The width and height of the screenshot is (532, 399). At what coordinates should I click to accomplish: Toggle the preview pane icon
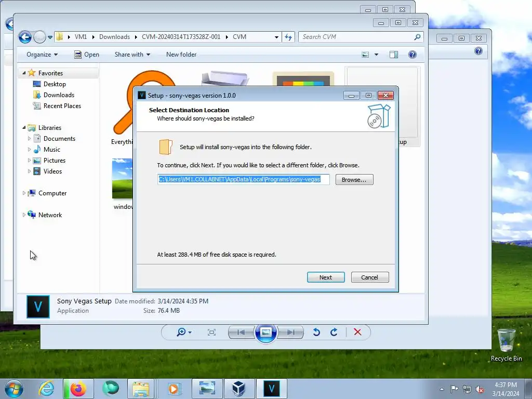click(394, 54)
